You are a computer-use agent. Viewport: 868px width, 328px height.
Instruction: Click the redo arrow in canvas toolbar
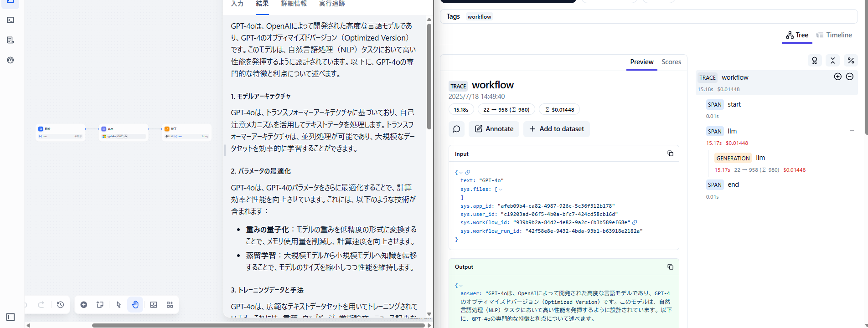(x=41, y=305)
